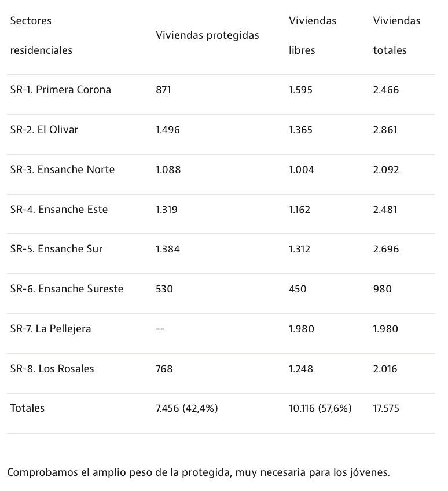Click the "--" cell in La Pellejera row
This screenshot has height=491, width=448.
pos(160,329)
